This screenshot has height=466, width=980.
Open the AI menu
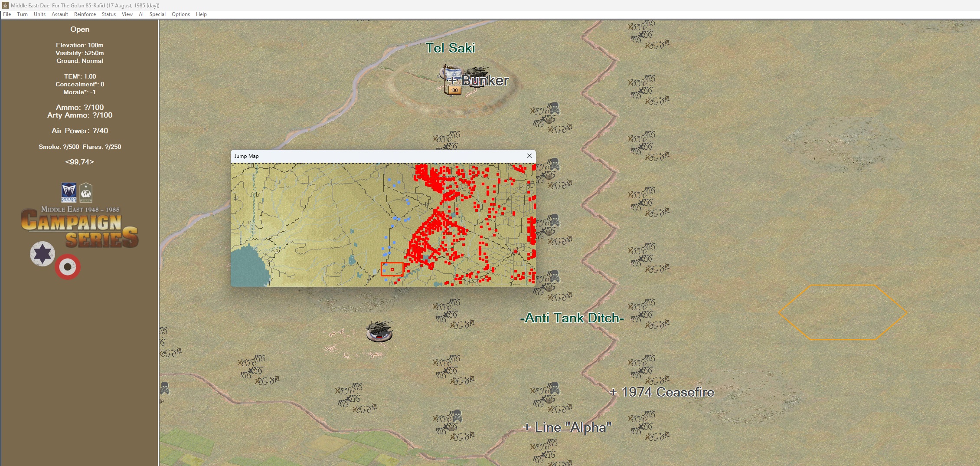pos(141,14)
